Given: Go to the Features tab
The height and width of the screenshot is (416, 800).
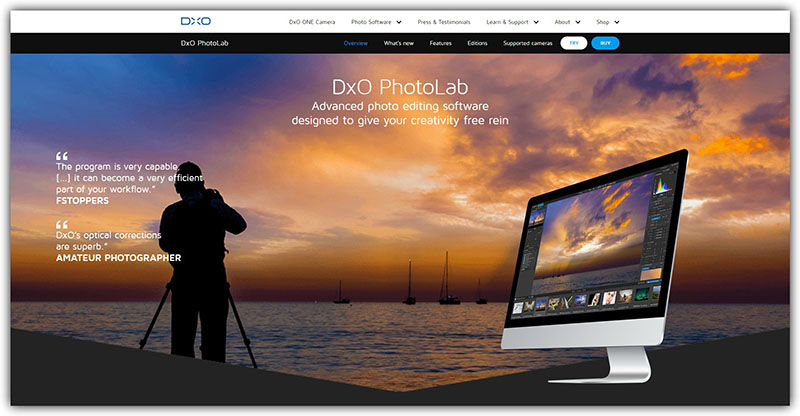Looking at the screenshot, I should [441, 43].
